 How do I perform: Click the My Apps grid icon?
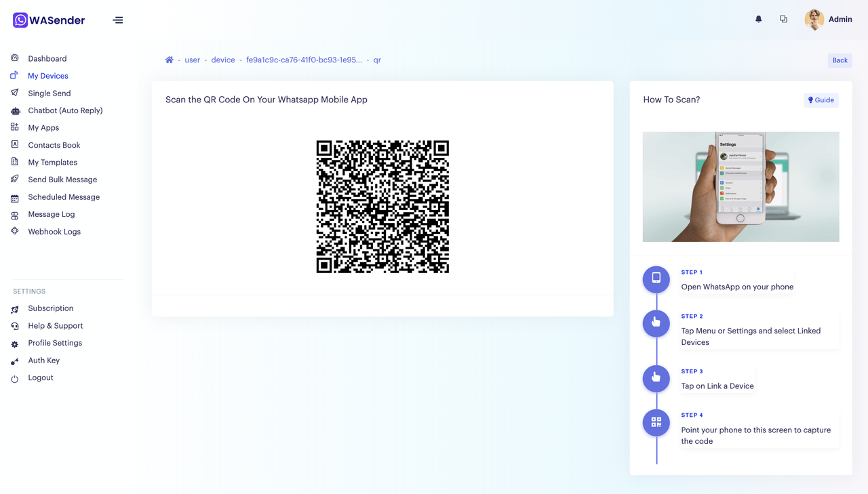[x=15, y=127]
